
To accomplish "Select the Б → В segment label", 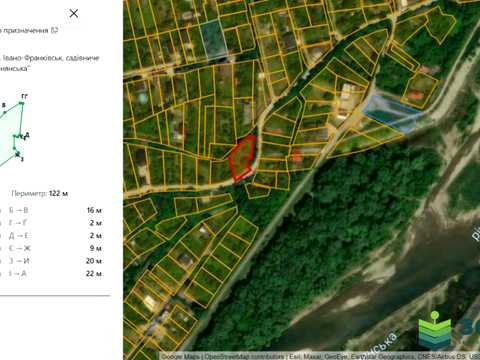I will coord(19,210).
